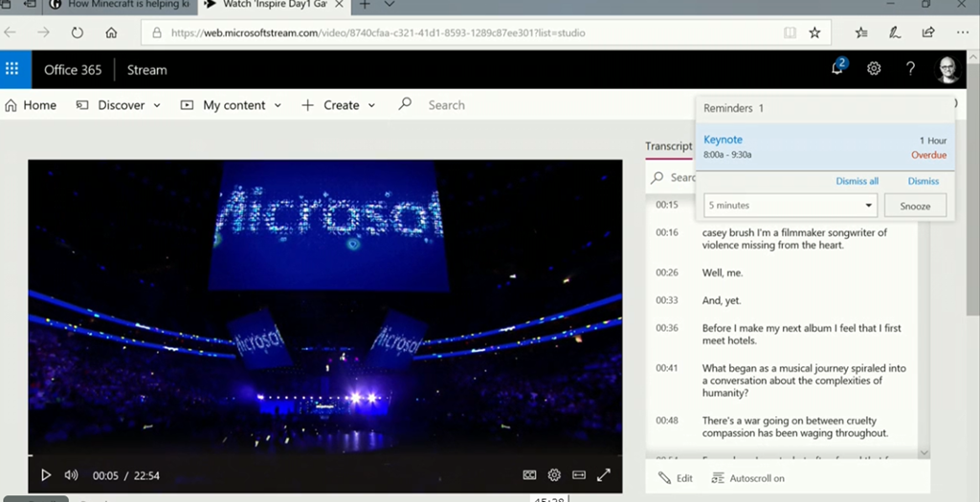Viewport: 980px width, 502px height.
Task: Switch the player to theater mode
Action: click(x=579, y=475)
